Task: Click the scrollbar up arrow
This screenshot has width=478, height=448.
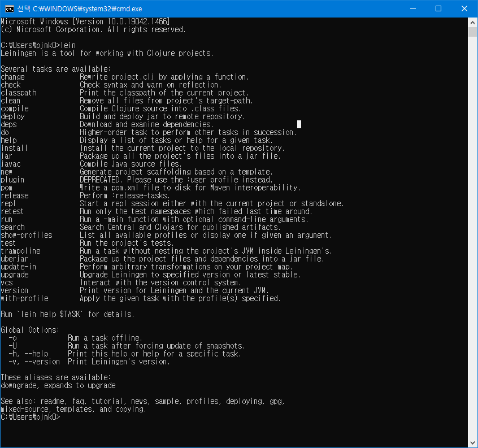Action: pyautogui.click(x=472, y=22)
